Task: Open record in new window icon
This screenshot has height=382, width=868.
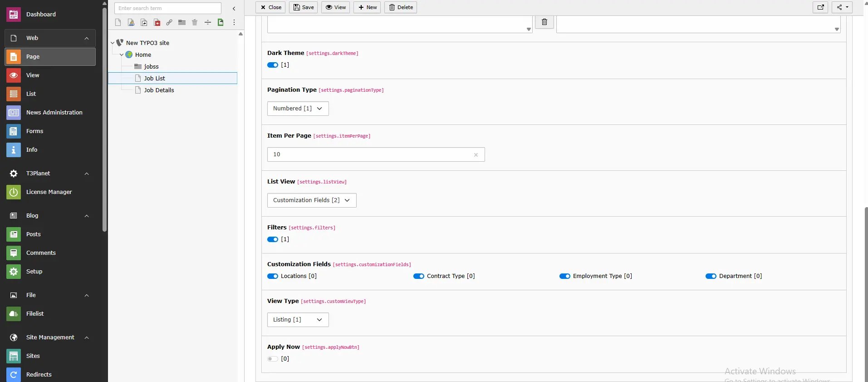Action: (x=820, y=7)
